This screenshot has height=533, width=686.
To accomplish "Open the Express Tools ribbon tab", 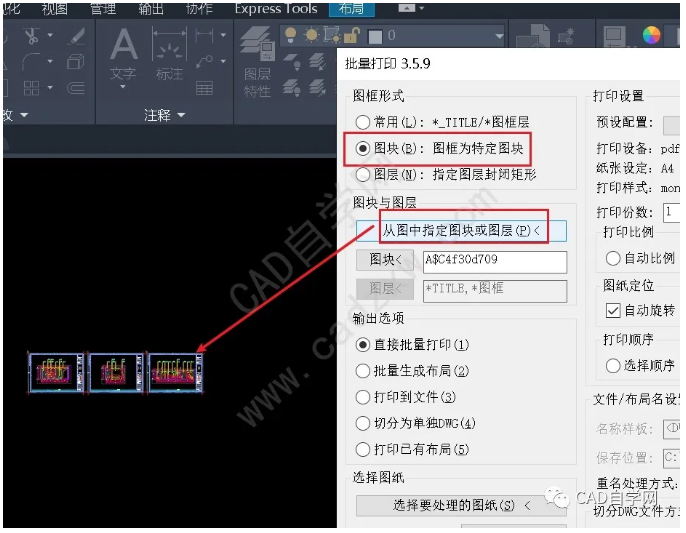I will coord(276,9).
